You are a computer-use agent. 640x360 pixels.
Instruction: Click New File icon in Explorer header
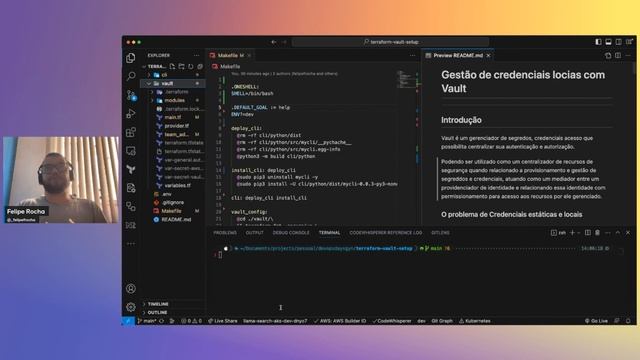pos(172,67)
